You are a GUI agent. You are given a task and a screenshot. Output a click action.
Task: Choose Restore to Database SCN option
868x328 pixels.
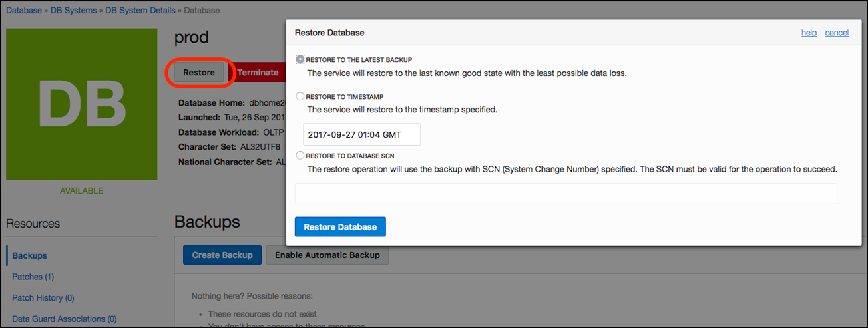(x=300, y=155)
